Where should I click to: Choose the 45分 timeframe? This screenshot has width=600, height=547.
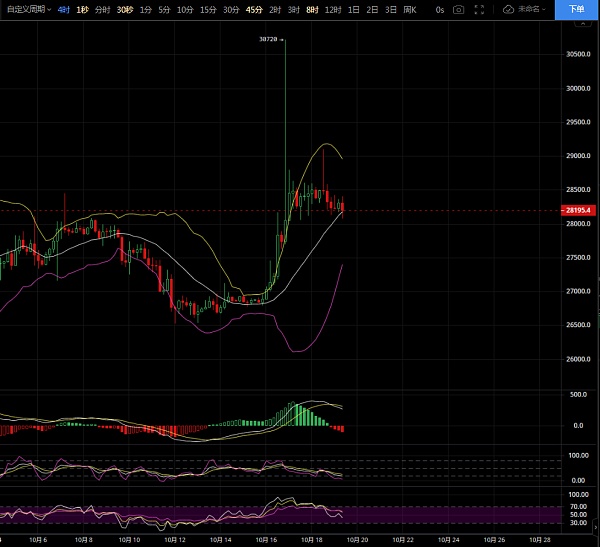tap(254, 9)
